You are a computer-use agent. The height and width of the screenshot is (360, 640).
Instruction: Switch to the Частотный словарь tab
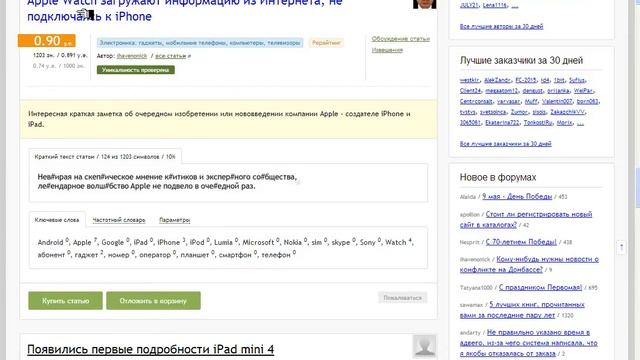point(119,220)
